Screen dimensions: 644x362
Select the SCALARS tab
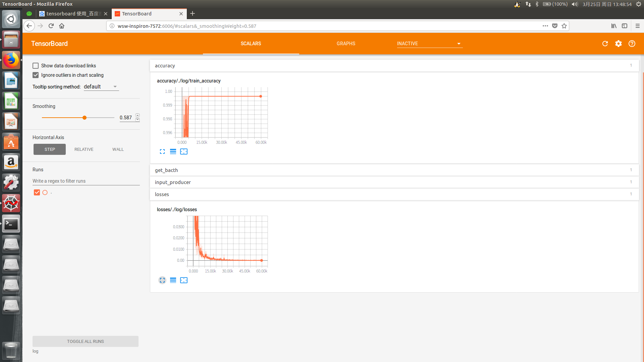click(251, 44)
